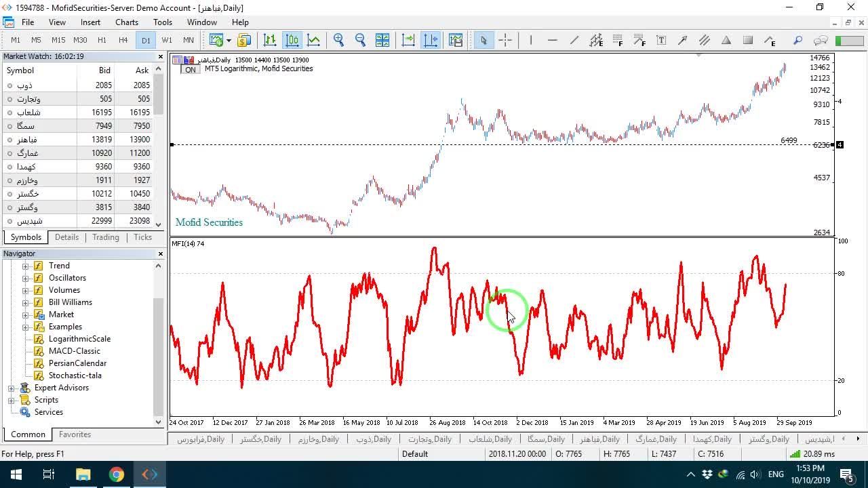Select the dotted grid tool marked F

[x=618, y=40]
